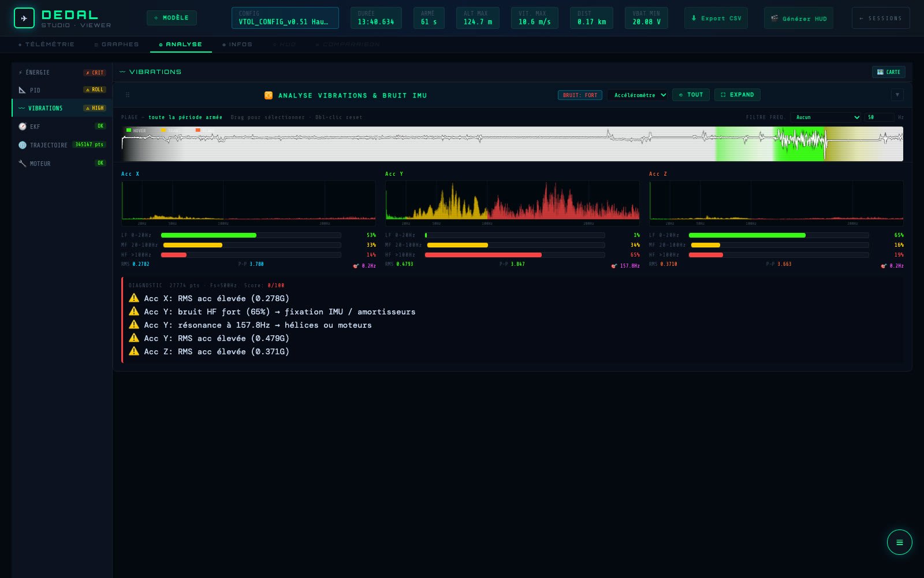Click the filter frequency value field showing 50

(879, 117)
